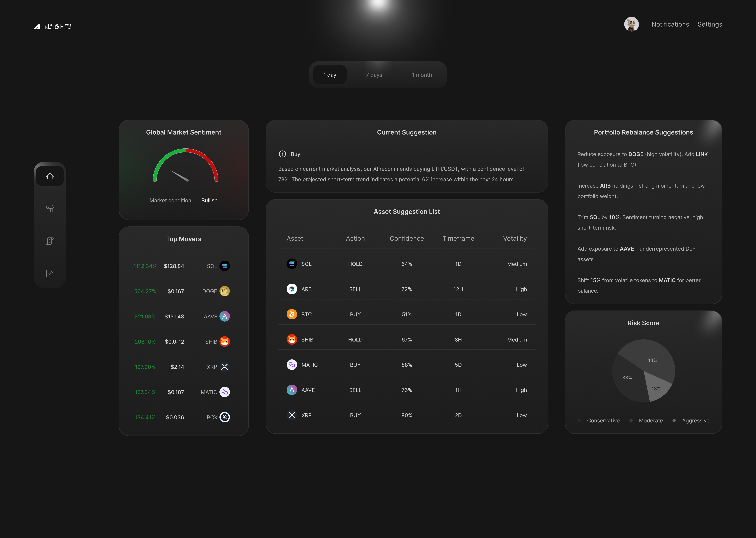This screenshot has height=538, width=756.
Task: Click the info icon beside Buy
Action: click(x=282, y=154)
